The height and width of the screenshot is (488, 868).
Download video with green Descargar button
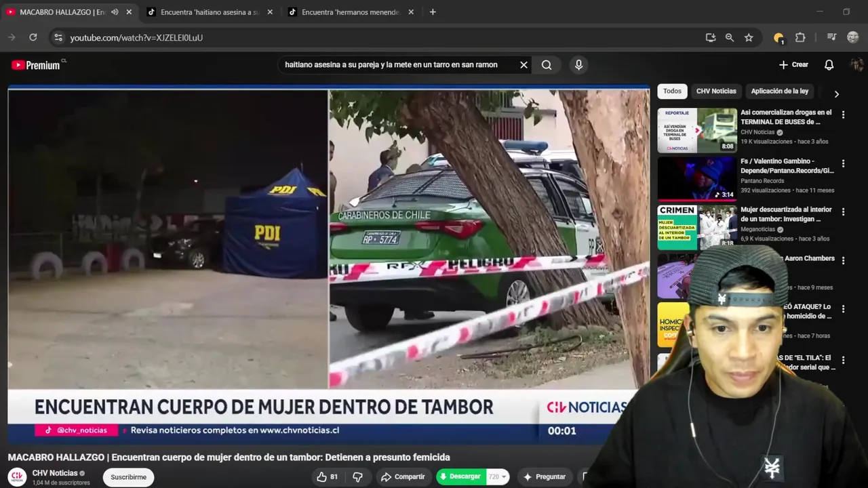point(460,477)
